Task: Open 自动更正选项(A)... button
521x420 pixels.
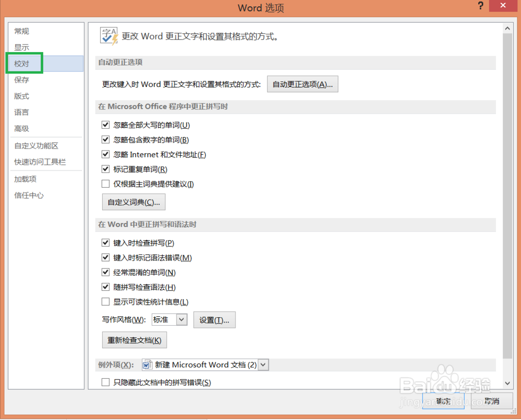Action: click(x=302, y=84)
